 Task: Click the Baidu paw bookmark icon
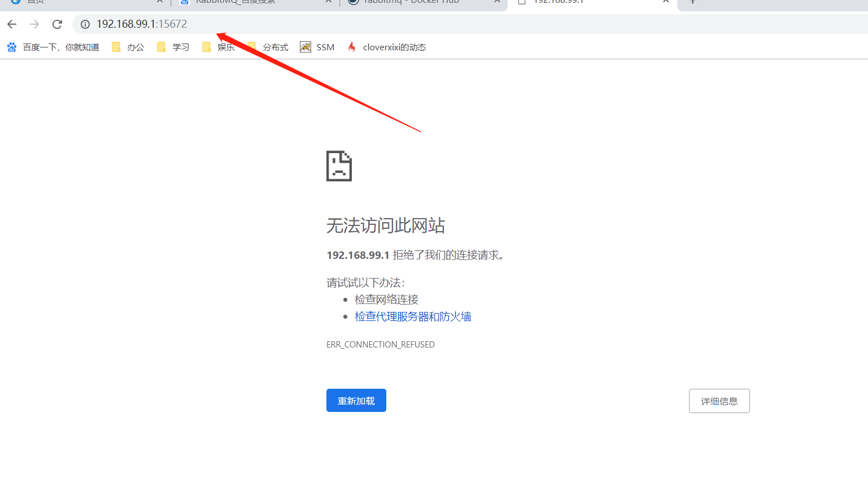tap(12, 47)
